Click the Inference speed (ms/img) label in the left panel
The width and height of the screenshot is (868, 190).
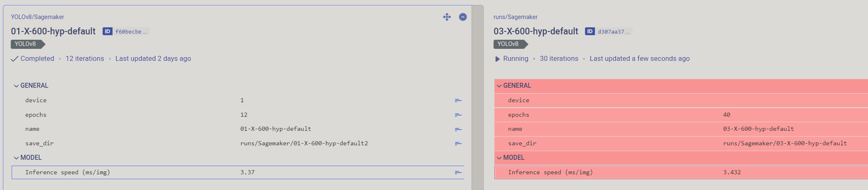point(67,172)
